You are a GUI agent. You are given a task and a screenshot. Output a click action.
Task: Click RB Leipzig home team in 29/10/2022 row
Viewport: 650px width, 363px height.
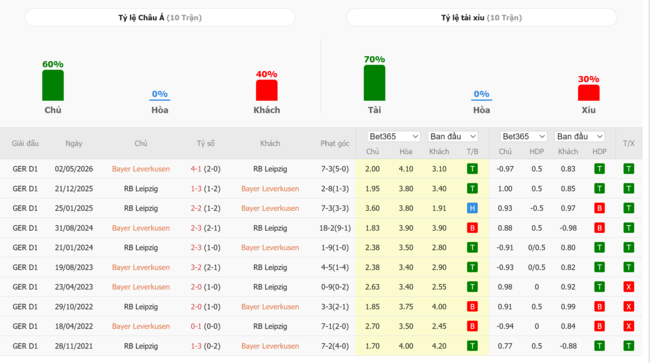click(x=141, y=307)
